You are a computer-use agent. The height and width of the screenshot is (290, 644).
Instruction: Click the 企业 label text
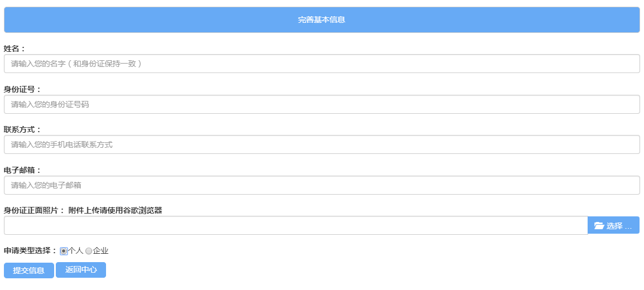pyautogui.click(x=100, y=250)
